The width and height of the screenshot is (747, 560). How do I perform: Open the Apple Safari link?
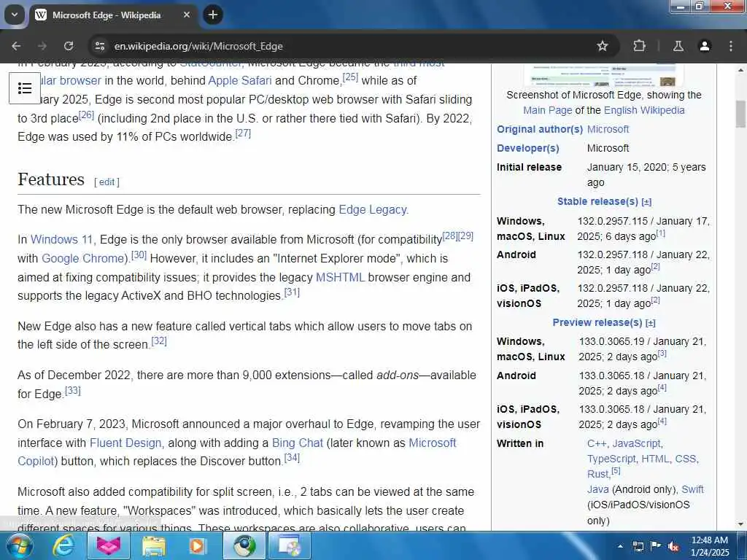239,80
